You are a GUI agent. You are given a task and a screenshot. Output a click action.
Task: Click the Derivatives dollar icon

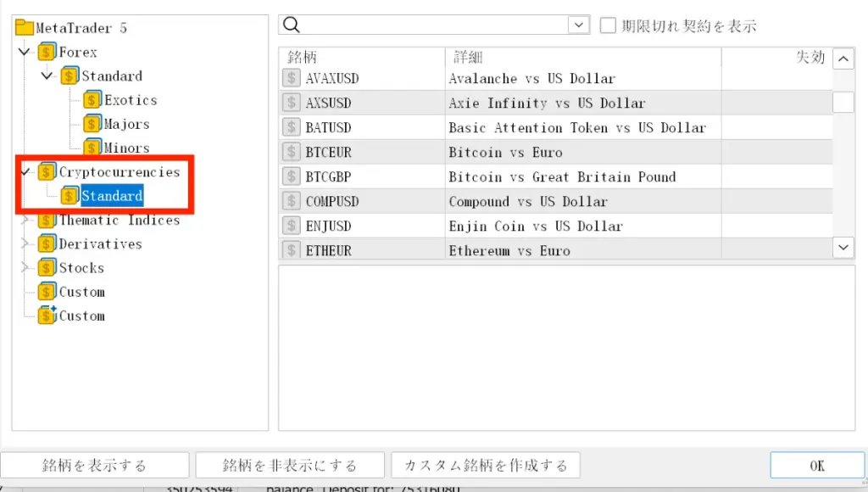click(47, 243)
